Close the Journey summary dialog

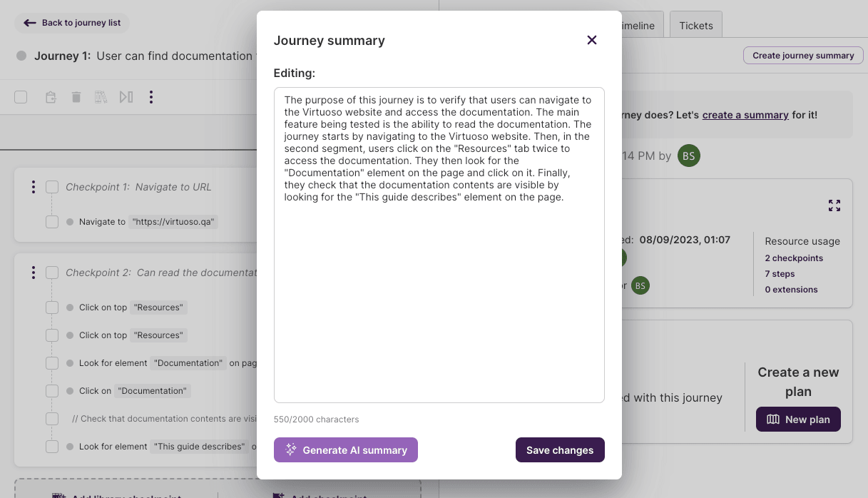click(x=592, y=40)
